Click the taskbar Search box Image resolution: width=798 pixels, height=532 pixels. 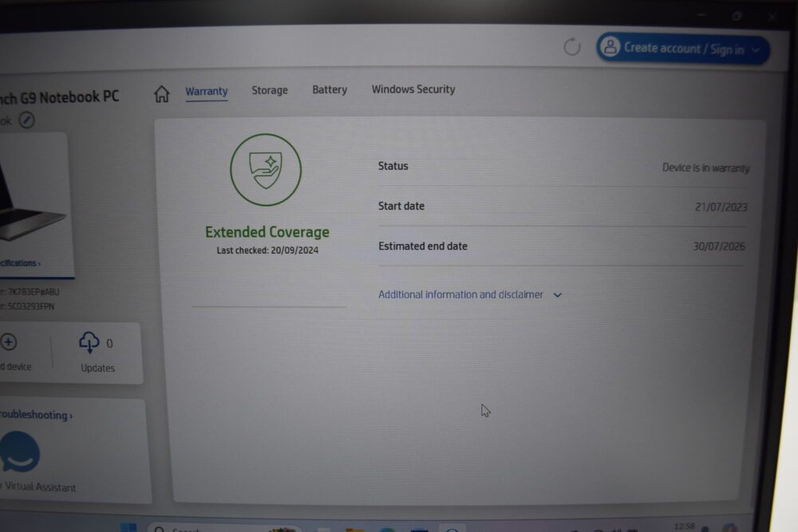click(224, 528)
